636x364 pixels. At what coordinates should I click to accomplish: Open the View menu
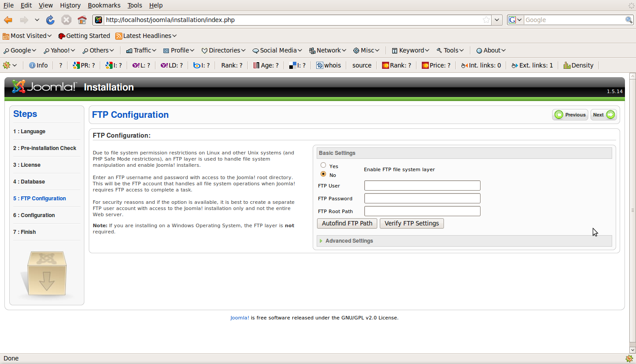pyautogui.click(x=45, y=5)
